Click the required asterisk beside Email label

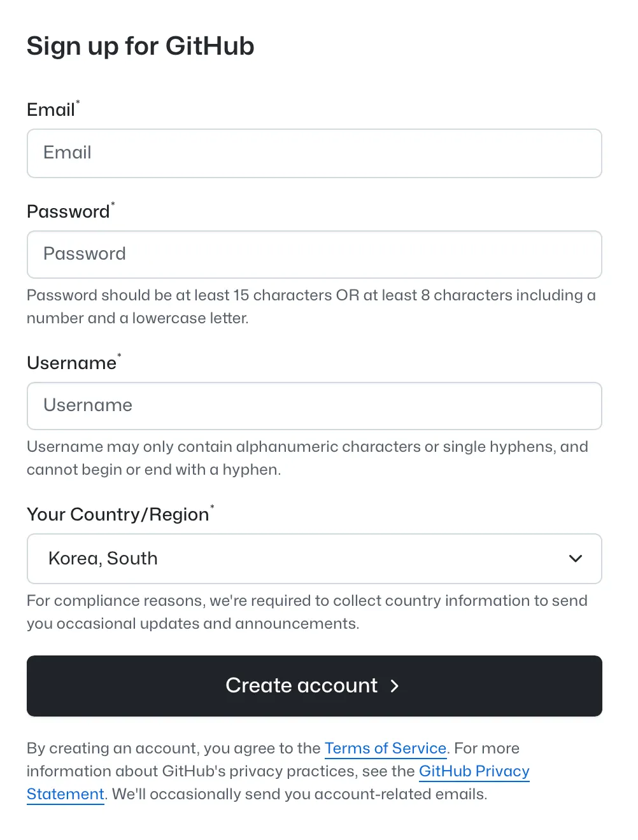[78, 102]
